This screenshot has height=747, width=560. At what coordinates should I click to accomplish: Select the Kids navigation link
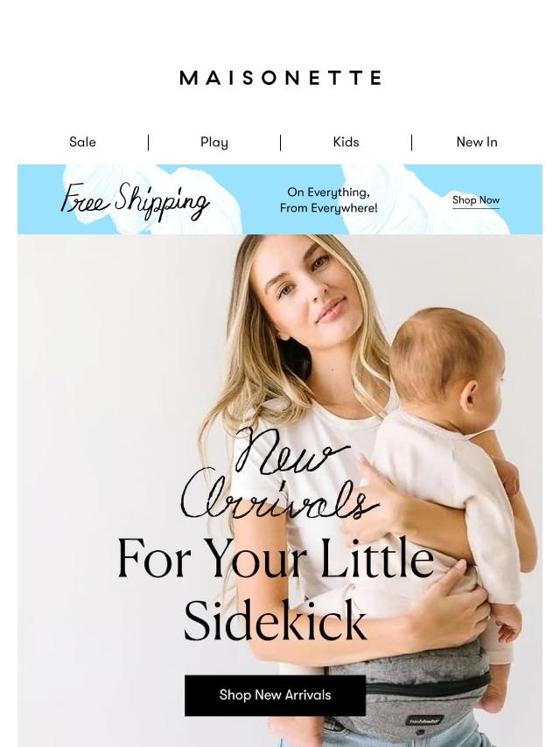pos(346,142)
